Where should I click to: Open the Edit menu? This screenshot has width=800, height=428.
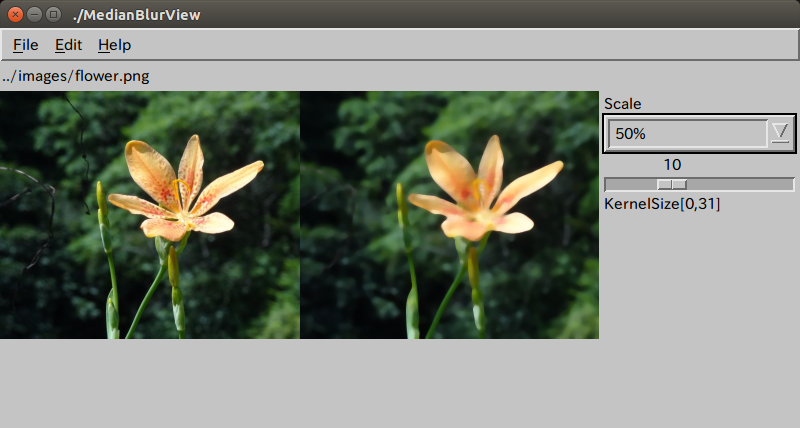(x=68, y=45)
